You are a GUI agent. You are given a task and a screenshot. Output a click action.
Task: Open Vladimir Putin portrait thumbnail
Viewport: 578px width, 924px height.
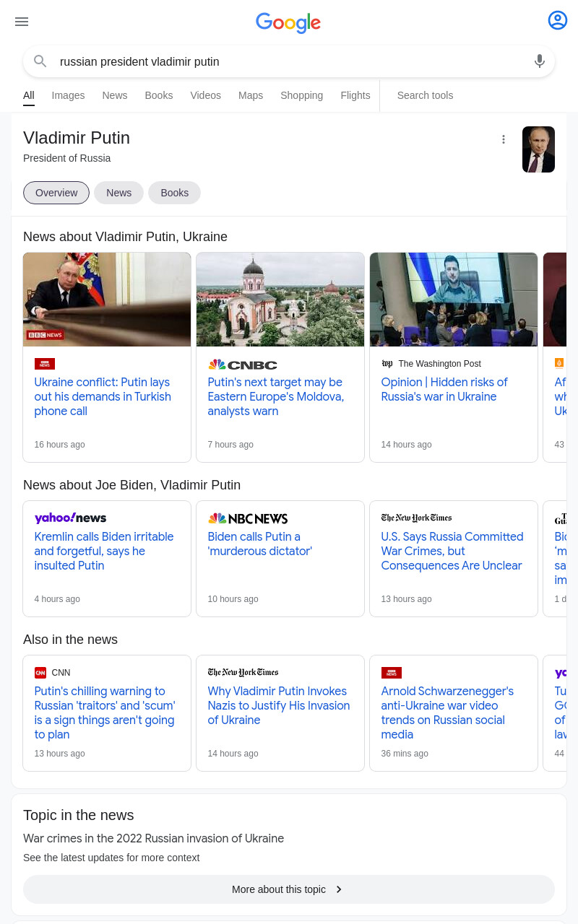tap(538, 149)
